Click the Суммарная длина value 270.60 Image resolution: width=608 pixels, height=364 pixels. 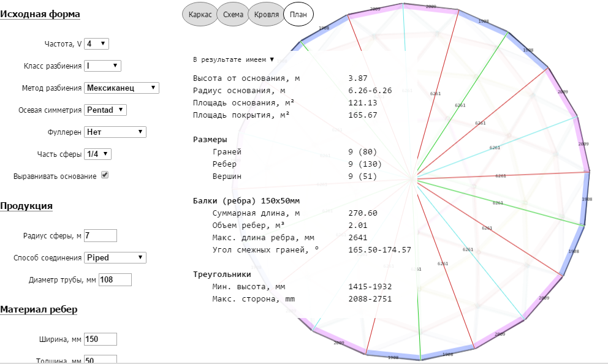363,213
